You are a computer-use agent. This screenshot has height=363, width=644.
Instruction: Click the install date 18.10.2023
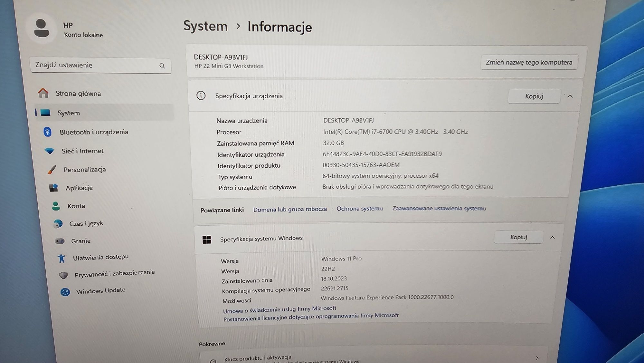click(x=334, y=279)
